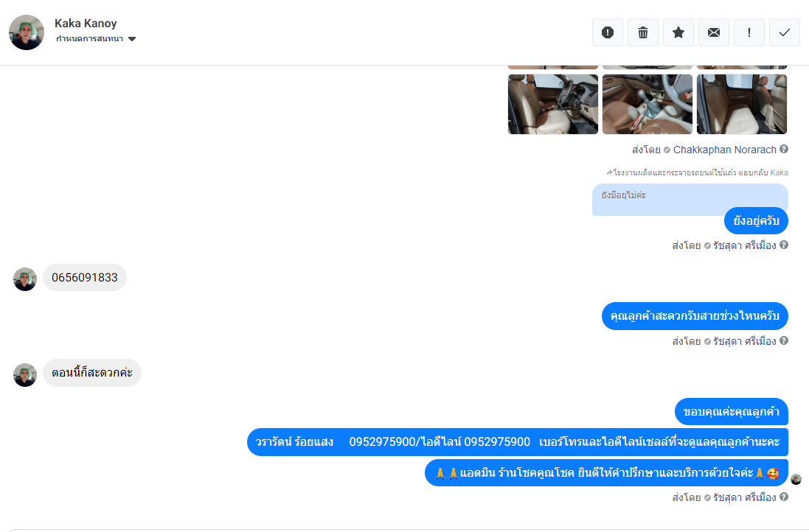The width and height of the screenshot is (809, 532).
Task: View gear shift interior photo thumbnail
Action: [647, 104]
